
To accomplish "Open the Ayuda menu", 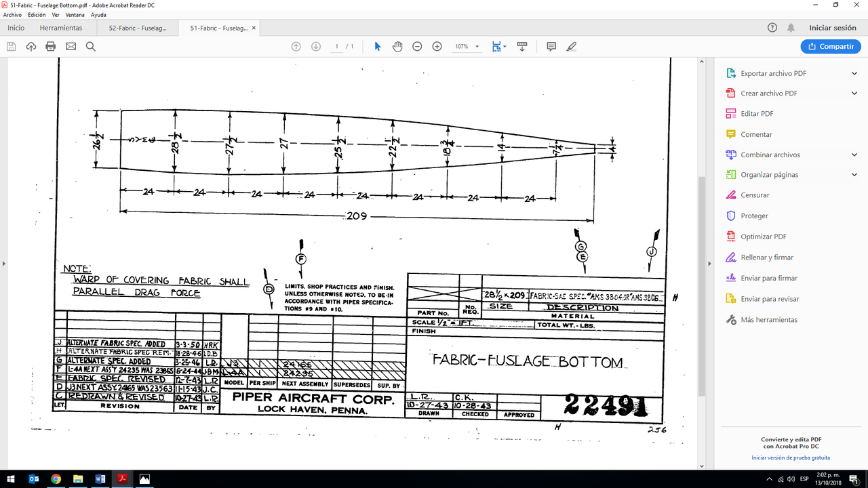I will (98, 14).
